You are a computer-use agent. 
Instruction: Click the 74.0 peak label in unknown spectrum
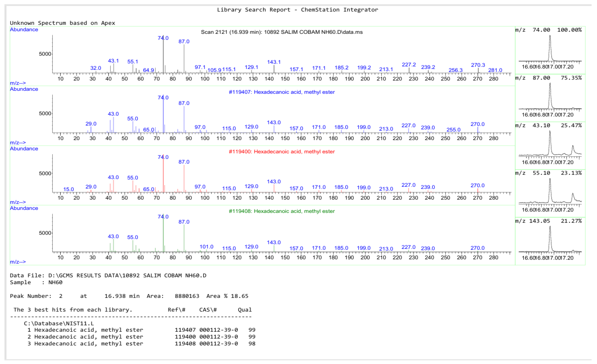click(164, 38)
